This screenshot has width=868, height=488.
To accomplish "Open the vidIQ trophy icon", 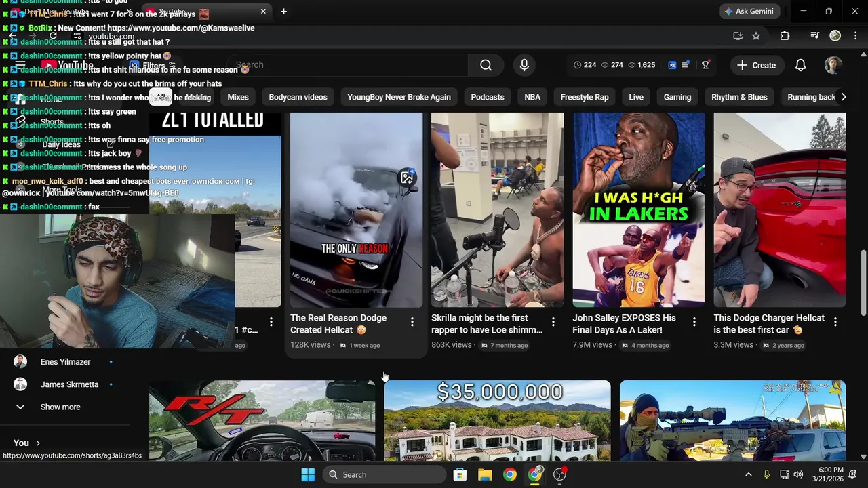I will pyautogui.click(x=705, y=65).
